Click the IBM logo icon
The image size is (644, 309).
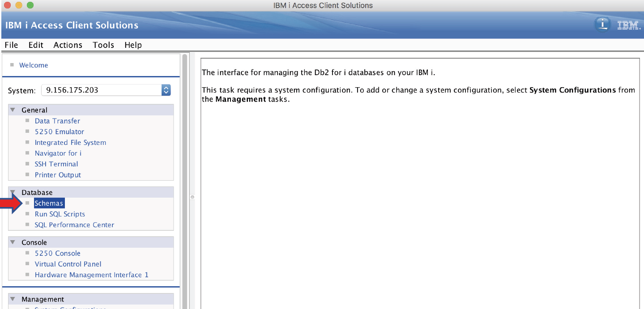(629, 25)
